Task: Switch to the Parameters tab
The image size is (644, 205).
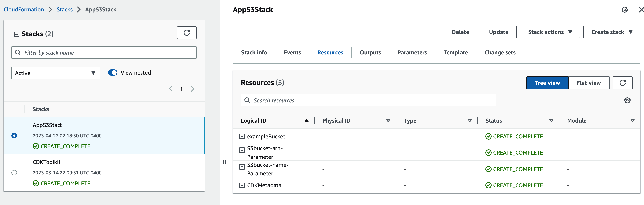Action: coord(412,52)
